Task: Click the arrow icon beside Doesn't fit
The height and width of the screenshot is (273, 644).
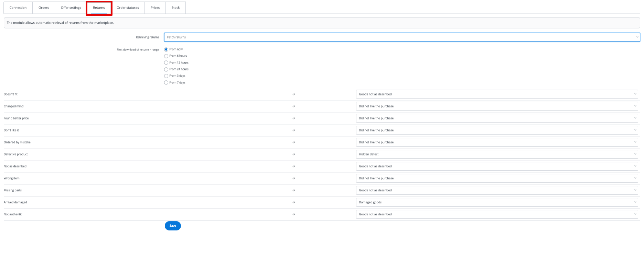Action: tap(293, 94)
